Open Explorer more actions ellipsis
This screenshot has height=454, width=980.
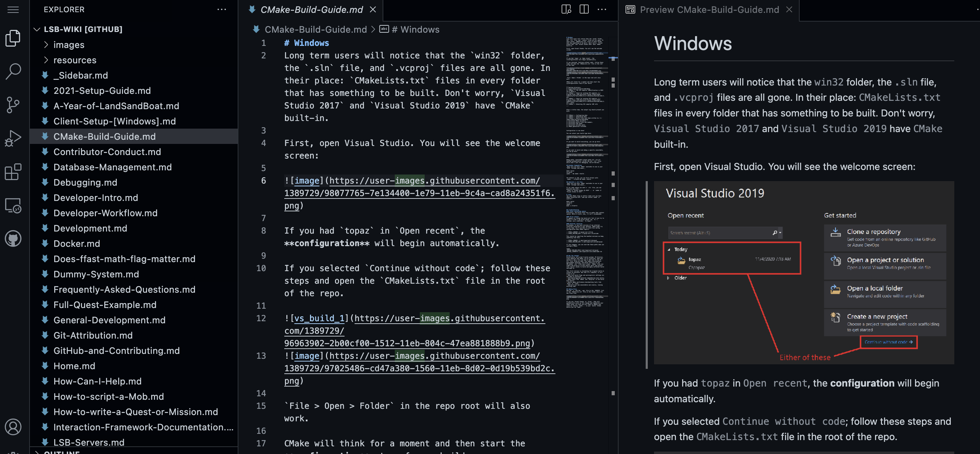tap(221, 9)
